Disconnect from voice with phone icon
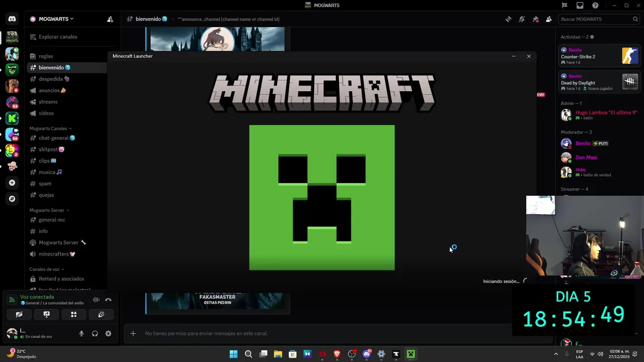The image size is (644, 362). click(x=108, y=300)
